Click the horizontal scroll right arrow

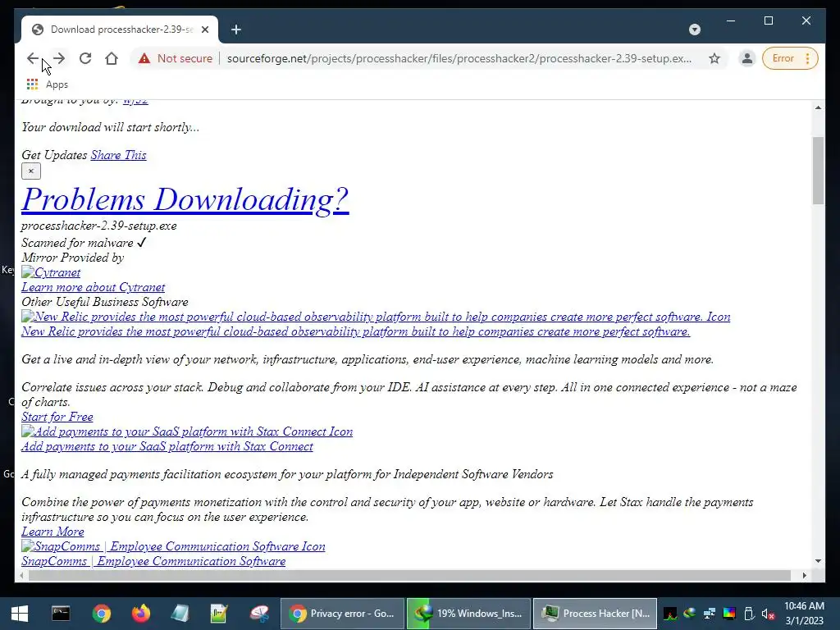tap(804, 575)
